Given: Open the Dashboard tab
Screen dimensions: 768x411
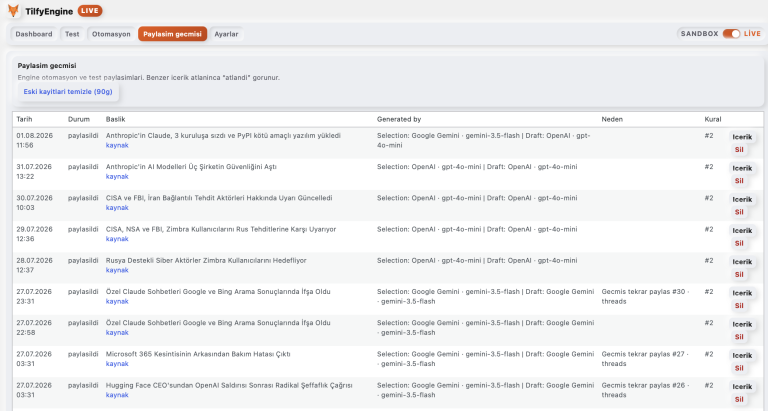Looking at the screenshot, I should (34, 34).
